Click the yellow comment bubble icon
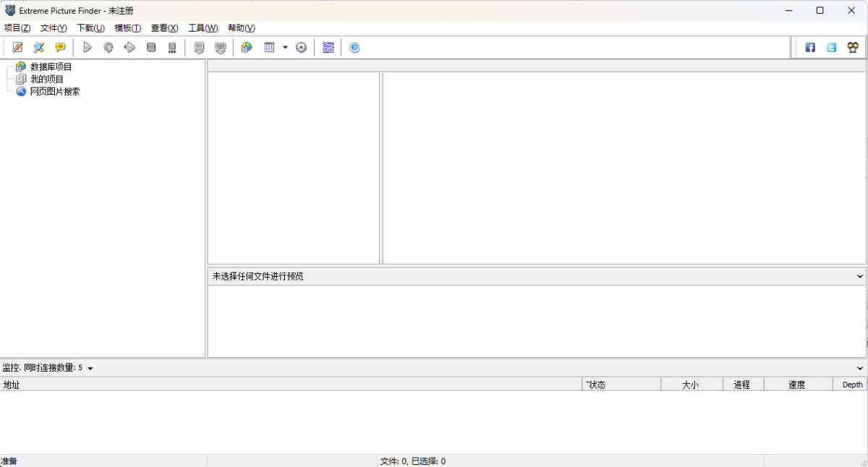 click(x=61, y=48)
